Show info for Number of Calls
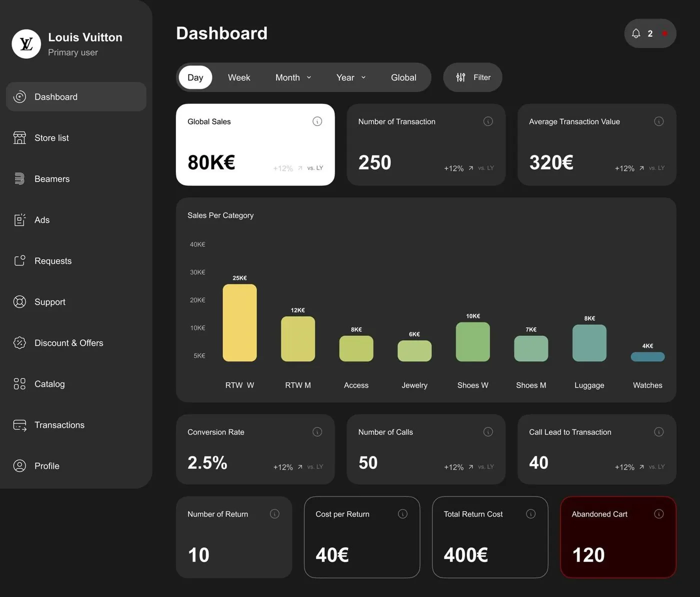This screenshot has height=597, width=700. [x=488, y=431]
